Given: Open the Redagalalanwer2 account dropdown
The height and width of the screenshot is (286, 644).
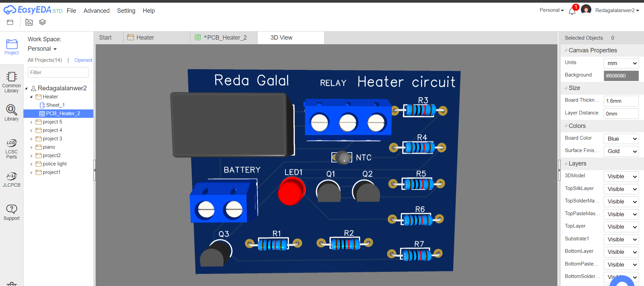Looking at the screenshot, I should click(617, 10).
